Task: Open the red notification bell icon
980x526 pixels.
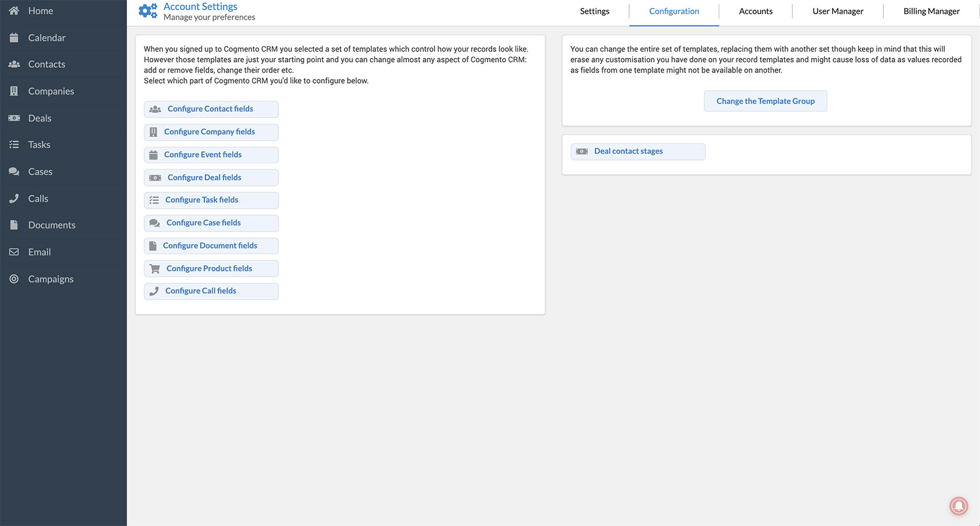Action: tap(958, 506)
